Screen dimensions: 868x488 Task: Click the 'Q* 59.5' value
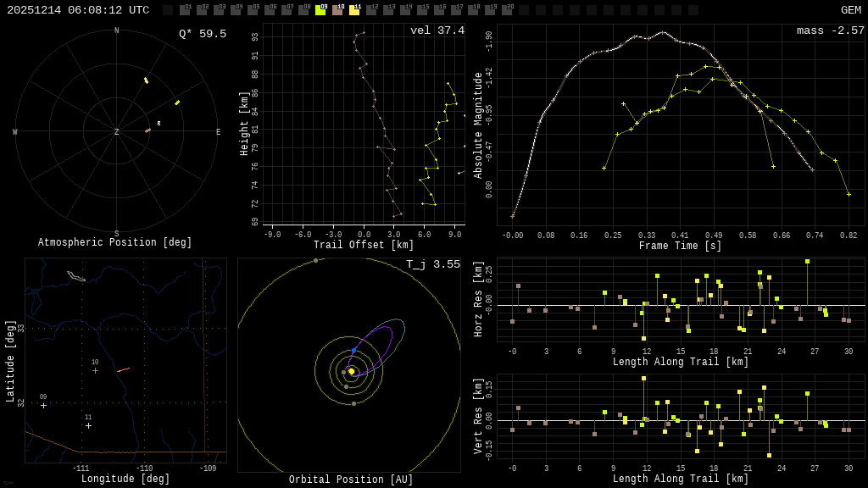pos(202,34)
